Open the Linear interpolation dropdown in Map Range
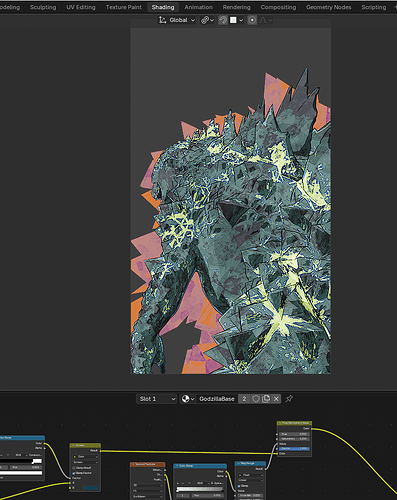397x500 pixels. point(251,480)
